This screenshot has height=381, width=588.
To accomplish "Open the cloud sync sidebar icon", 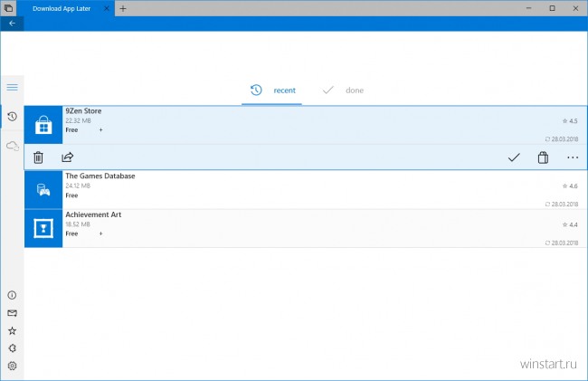I will [x=13, y=146].
